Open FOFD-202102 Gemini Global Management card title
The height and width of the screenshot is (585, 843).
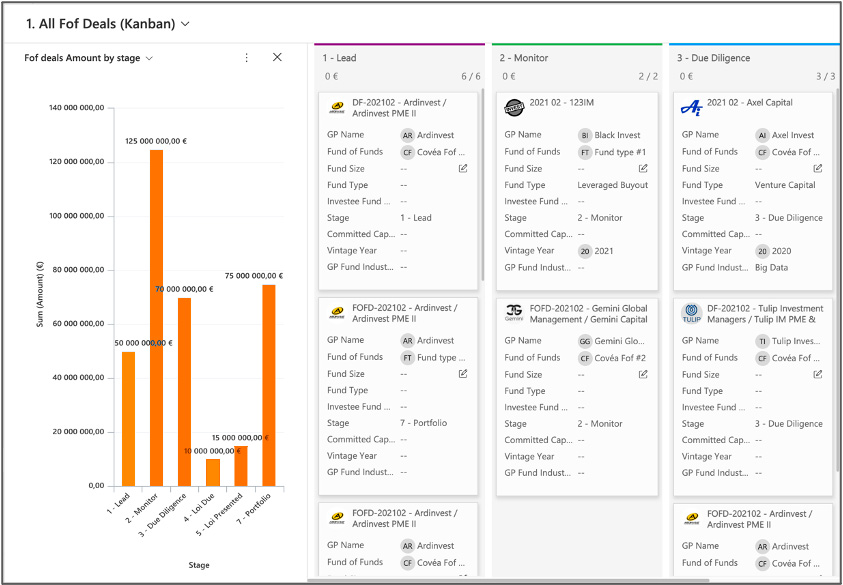[589, 314]
